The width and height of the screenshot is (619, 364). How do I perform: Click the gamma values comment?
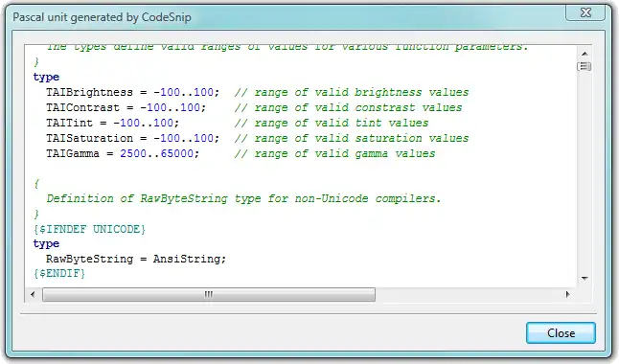334,153
